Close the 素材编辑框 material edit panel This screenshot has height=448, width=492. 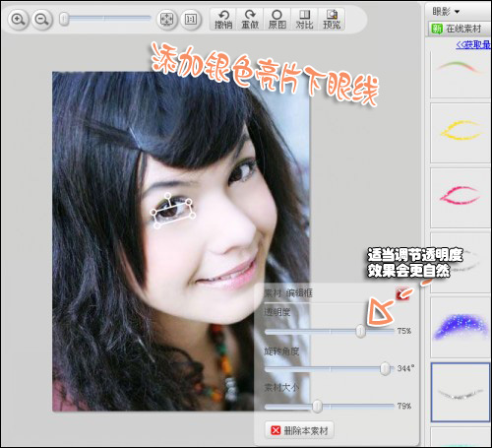[x=402, y=293]
